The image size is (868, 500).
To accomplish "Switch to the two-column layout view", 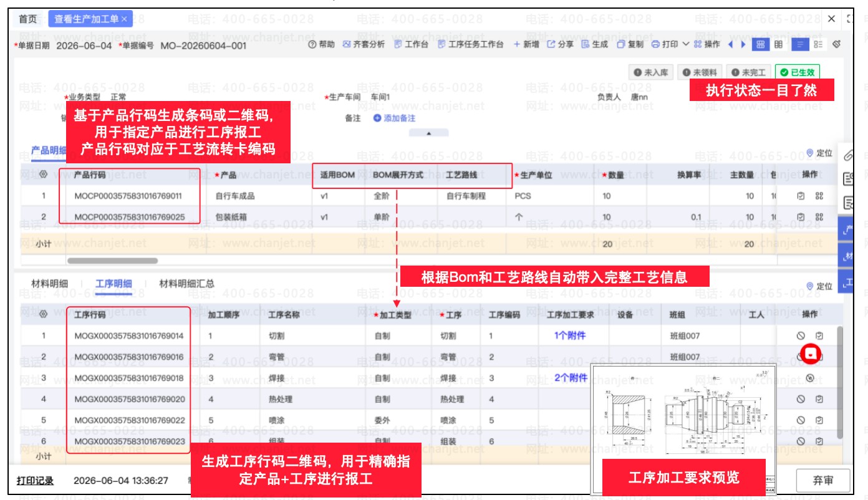I will (x=779, y=45).
